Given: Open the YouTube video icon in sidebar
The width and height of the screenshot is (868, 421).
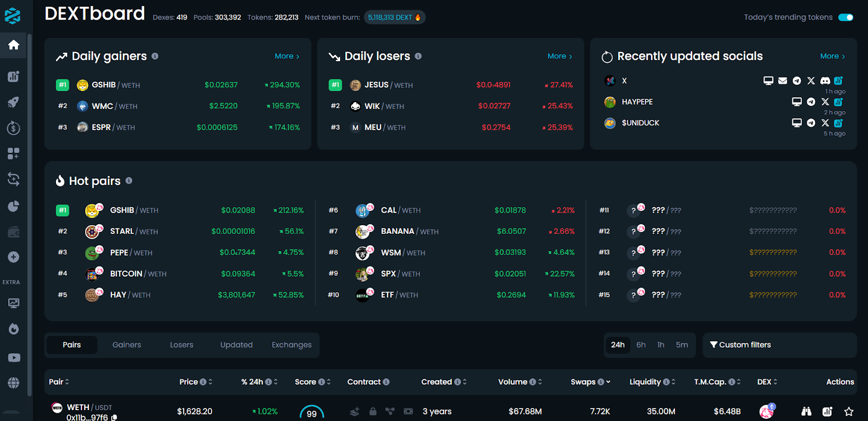Looking at the screenshot, I should pos(14,358).
